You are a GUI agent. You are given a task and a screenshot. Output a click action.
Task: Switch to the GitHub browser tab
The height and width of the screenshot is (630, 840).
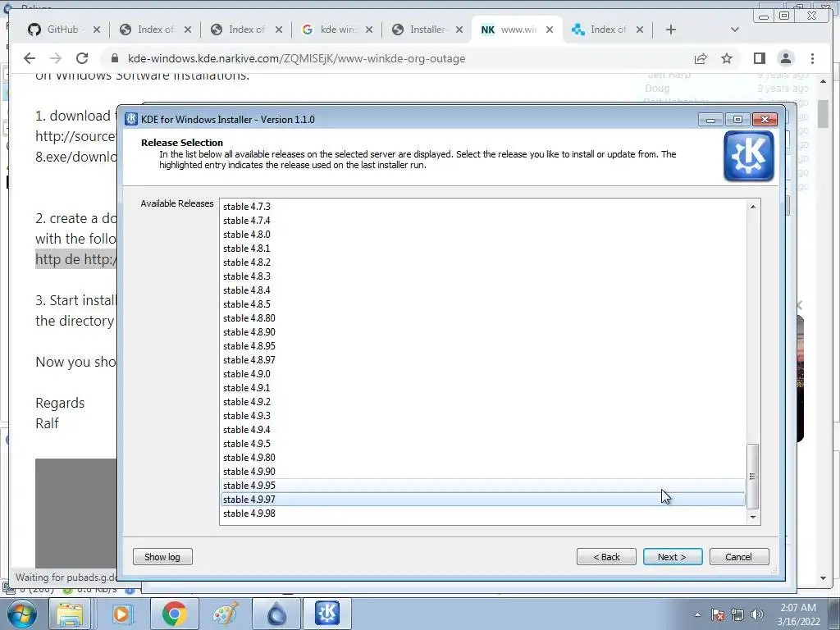click(64, 30)
